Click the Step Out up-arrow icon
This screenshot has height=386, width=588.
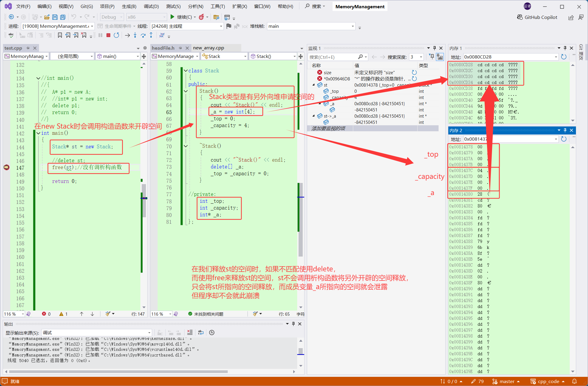(151, 35)
